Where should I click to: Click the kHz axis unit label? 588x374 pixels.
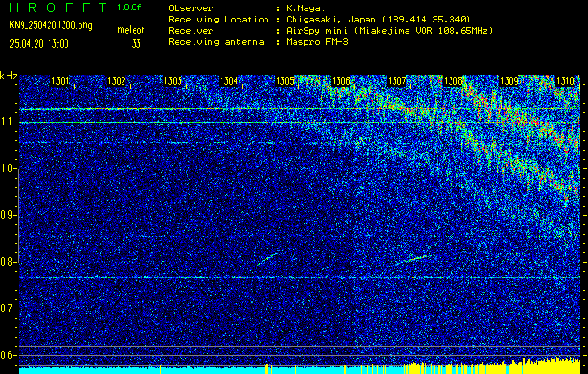[8, 76]
